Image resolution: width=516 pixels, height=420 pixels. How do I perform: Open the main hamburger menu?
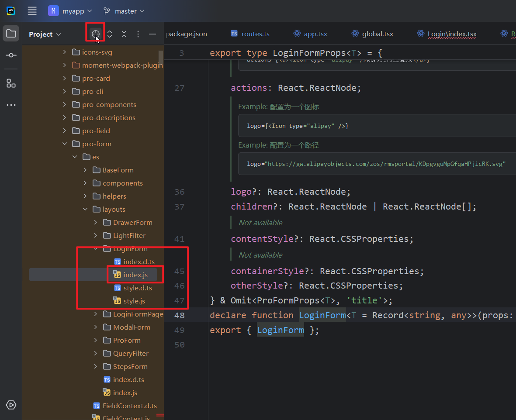click(x=32, y=11)
